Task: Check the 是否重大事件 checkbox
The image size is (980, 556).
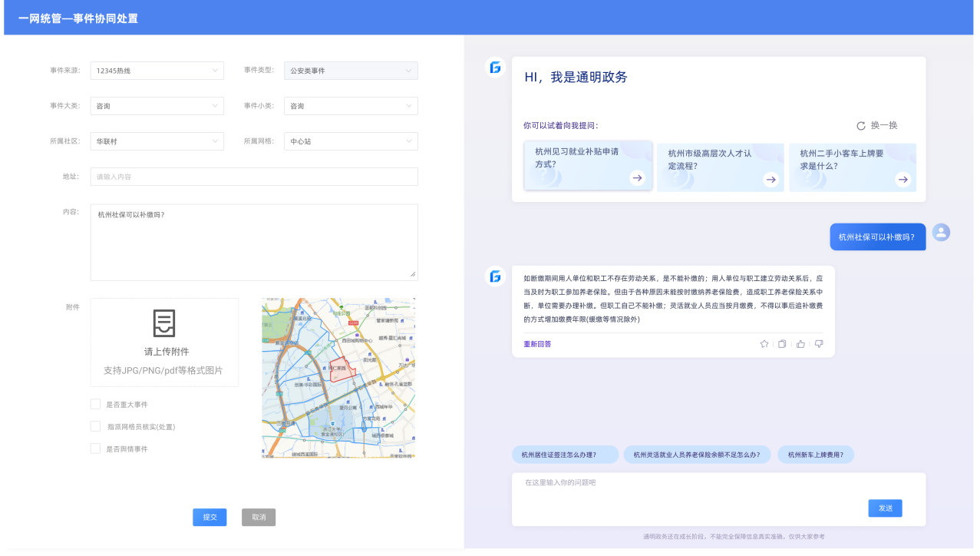Action: tap(96, 404)
